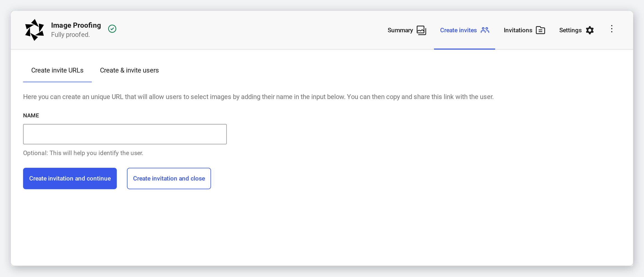Click the green fully proofed checkmark icon
Image resolution: width=644 pixels, height=277 pixels.
112,29
